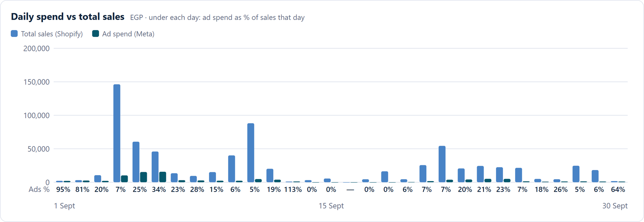Select the 95% ads percentage label
The image size is (644, 222).
coord(63,190)
